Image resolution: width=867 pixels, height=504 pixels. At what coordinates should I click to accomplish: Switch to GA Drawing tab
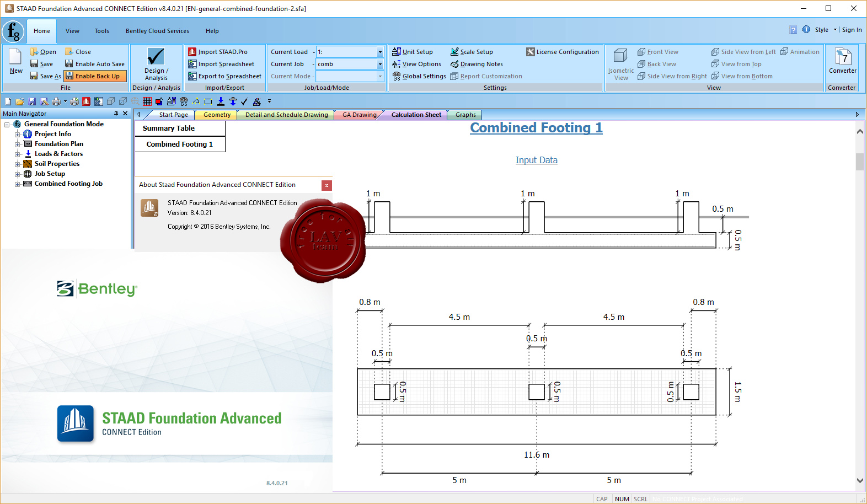click(359, 115)
